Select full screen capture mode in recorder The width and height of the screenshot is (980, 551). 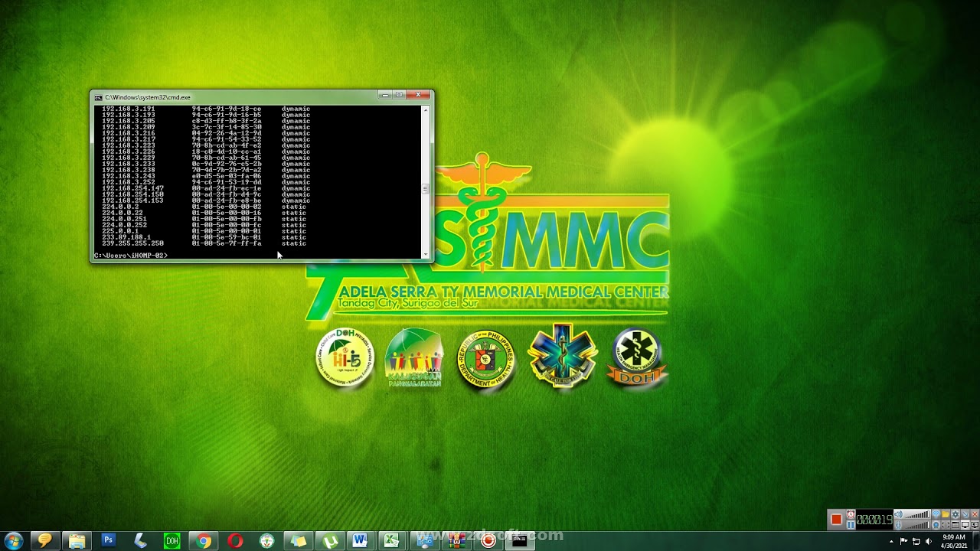tap(965, 525)
